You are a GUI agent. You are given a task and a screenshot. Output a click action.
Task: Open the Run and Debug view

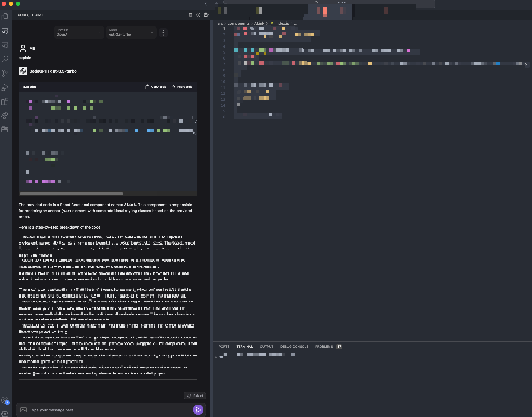pos(5,87)
